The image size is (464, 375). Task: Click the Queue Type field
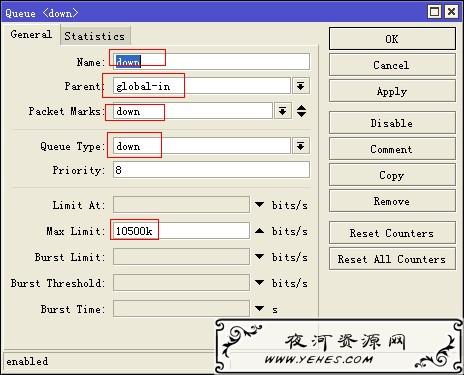pyautogui.click(x=202, y=146)
